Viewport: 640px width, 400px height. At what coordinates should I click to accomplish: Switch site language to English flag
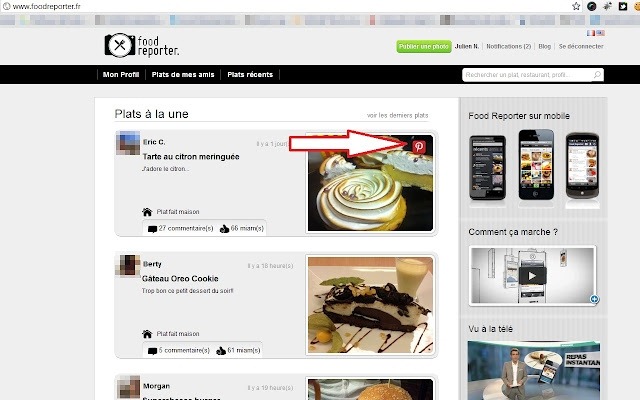coord(600,33)
